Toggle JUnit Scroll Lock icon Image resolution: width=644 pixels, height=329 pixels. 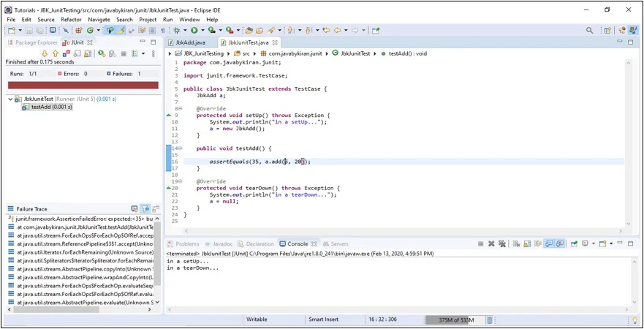(x=88, y=54)
